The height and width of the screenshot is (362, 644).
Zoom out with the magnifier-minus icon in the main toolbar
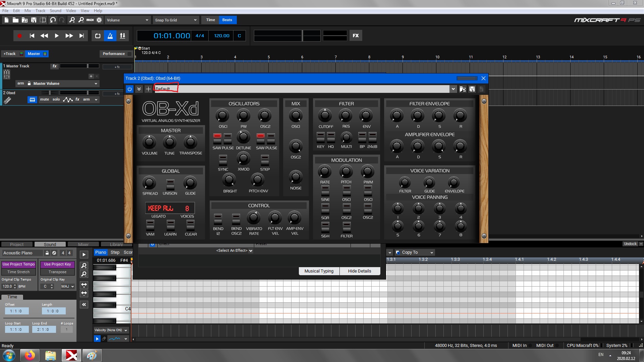coord(81,20)
